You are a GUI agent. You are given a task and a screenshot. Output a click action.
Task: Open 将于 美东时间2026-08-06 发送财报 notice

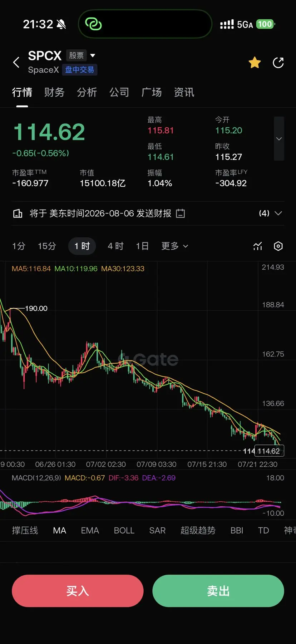pos(100,213)
